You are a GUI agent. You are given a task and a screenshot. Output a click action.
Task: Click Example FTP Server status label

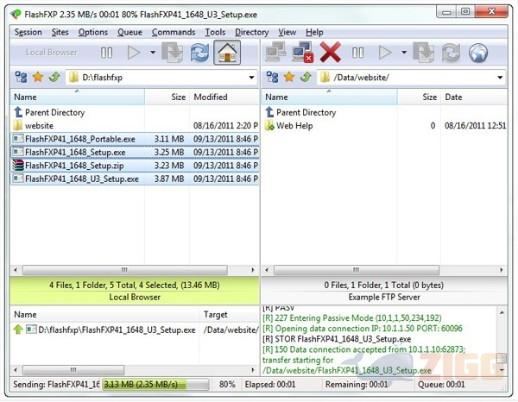click(384, 297)
